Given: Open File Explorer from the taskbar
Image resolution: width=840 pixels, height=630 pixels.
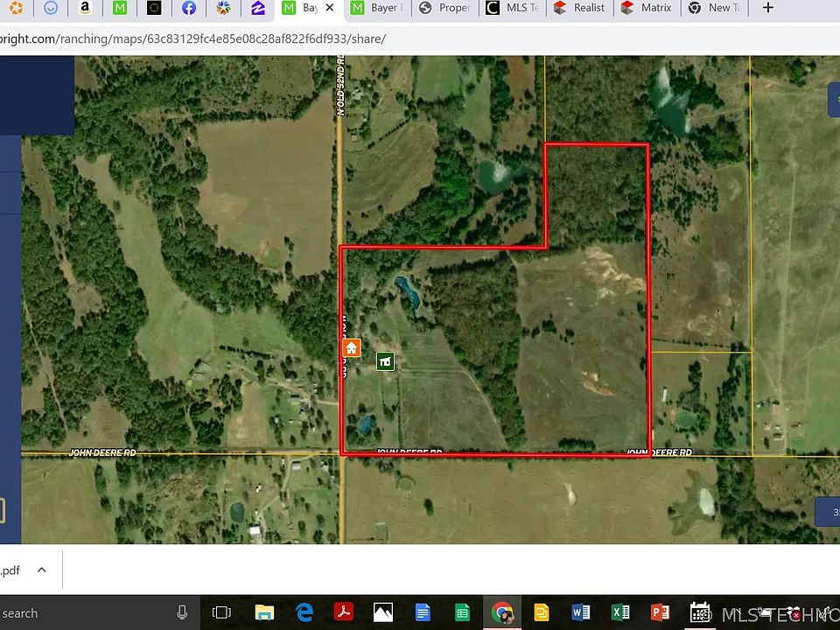Looking at the screenshot, I should (x=264, y=612).
